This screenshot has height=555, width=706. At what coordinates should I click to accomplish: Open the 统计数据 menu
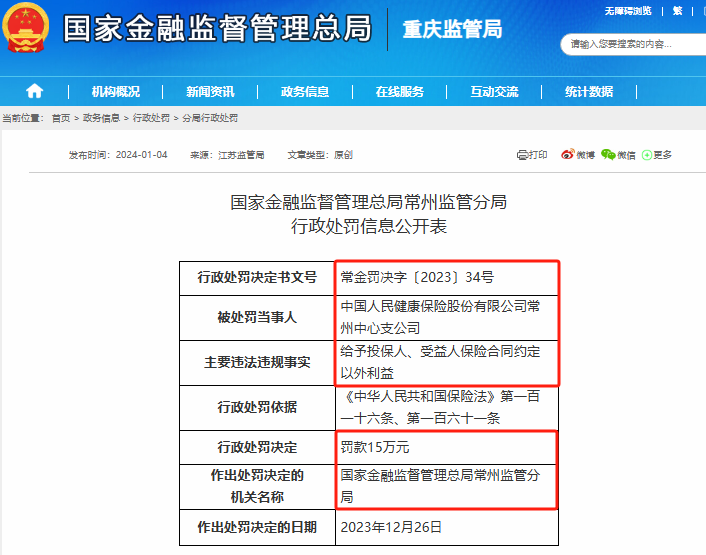(x=589, y=91)
